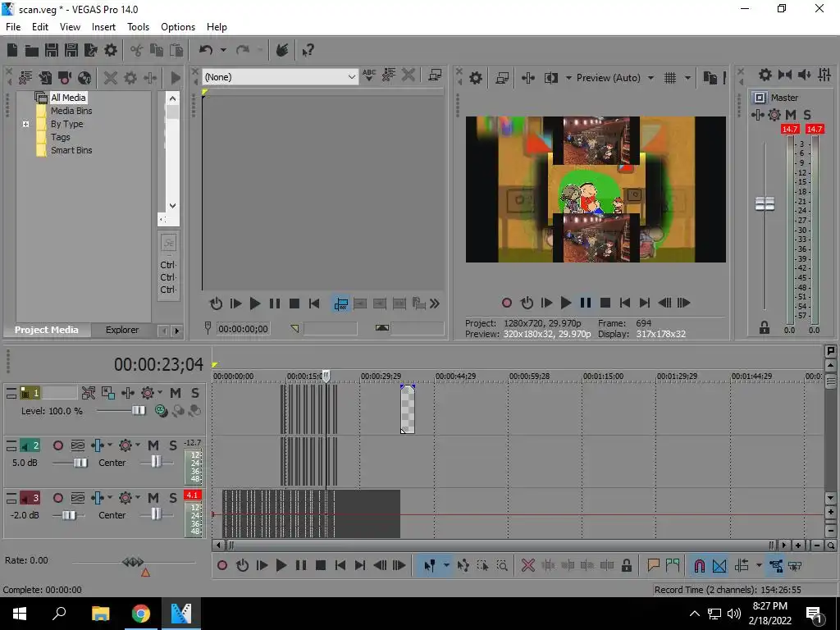Open Split Screen View dropdown arrow
The width and height of the screenshot is (840, 630).
pyautogui.click(x=568, y=78)
